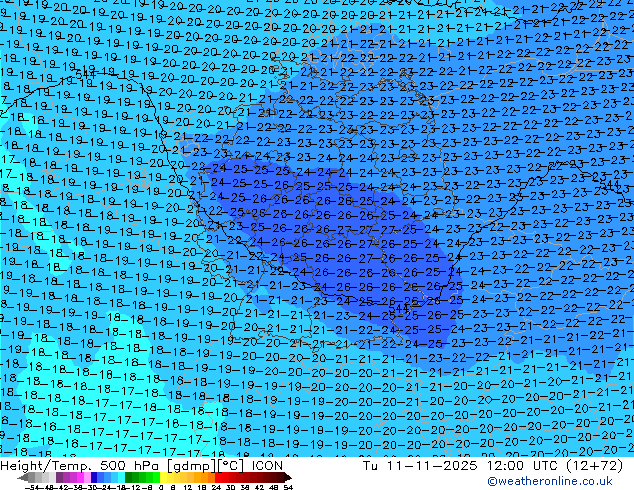634x490 pixels.
Task: Click the '-54' tick label under the legend
Action: [x=32, y=487]
